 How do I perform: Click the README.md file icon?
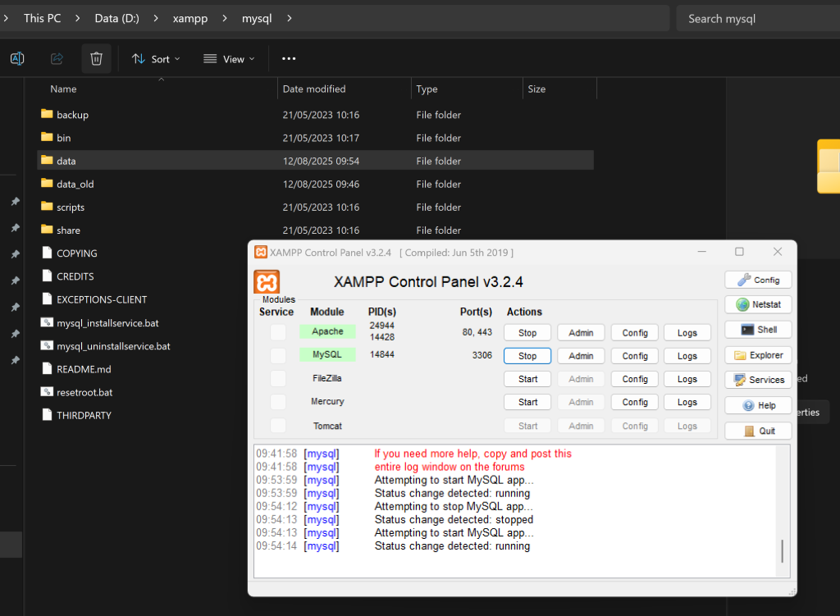(47, 368)
